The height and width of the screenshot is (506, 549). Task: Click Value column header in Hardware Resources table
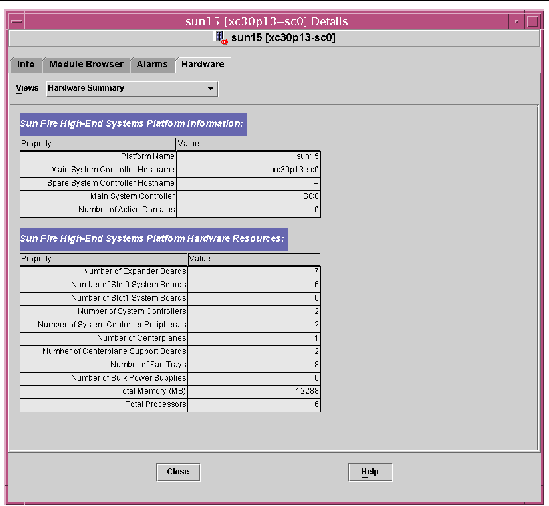pyautogui.click(x=254, y=259)
